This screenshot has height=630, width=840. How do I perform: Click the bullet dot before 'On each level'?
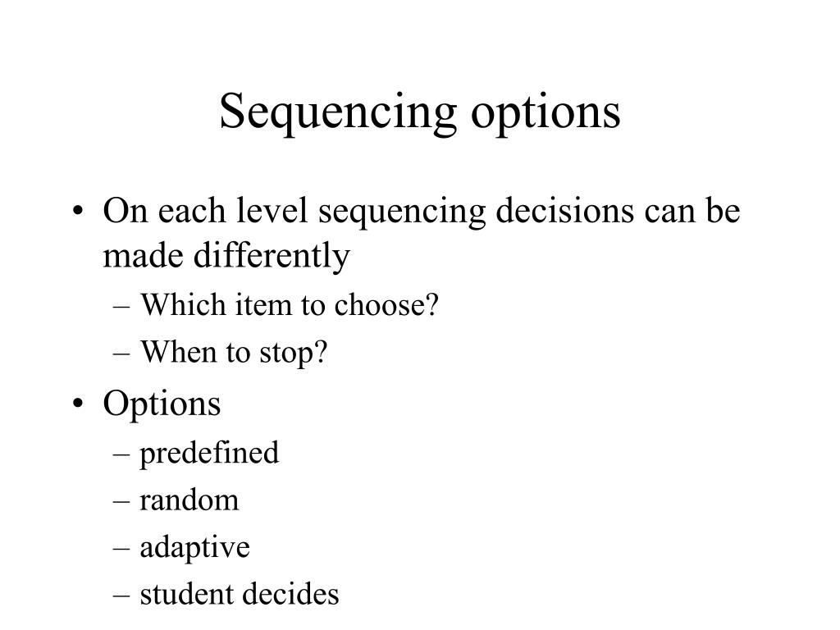tap(78, 210)
